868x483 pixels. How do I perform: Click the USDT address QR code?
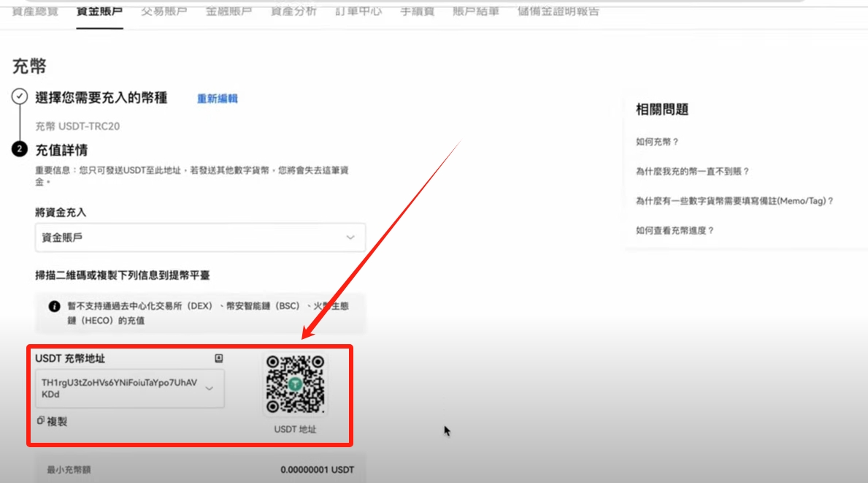pyautogui.click(x=295, y=384)
